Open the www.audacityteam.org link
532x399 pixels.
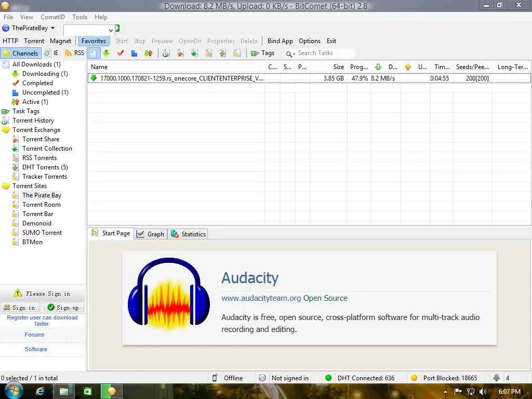261,298
